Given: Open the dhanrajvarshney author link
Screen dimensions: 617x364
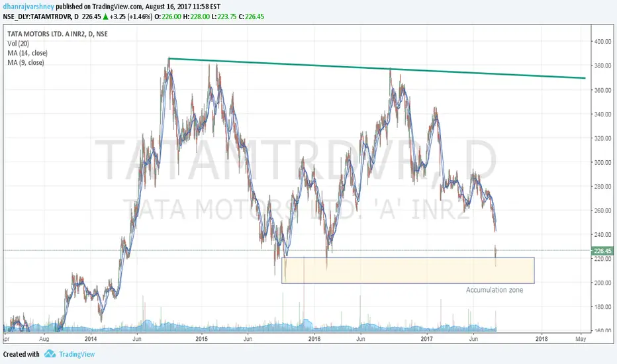Looking at the screenshot, I should tap(28, 7).
